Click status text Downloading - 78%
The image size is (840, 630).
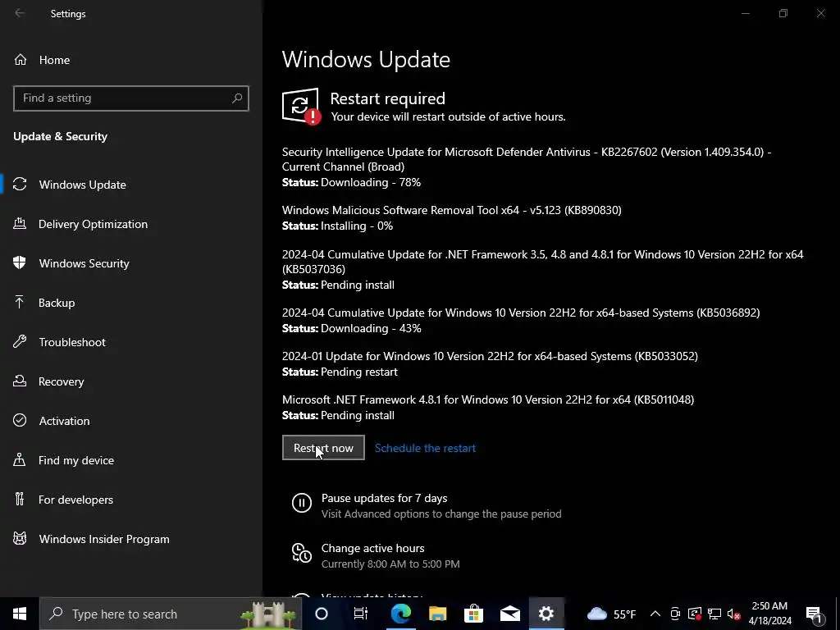coord(371,182)
